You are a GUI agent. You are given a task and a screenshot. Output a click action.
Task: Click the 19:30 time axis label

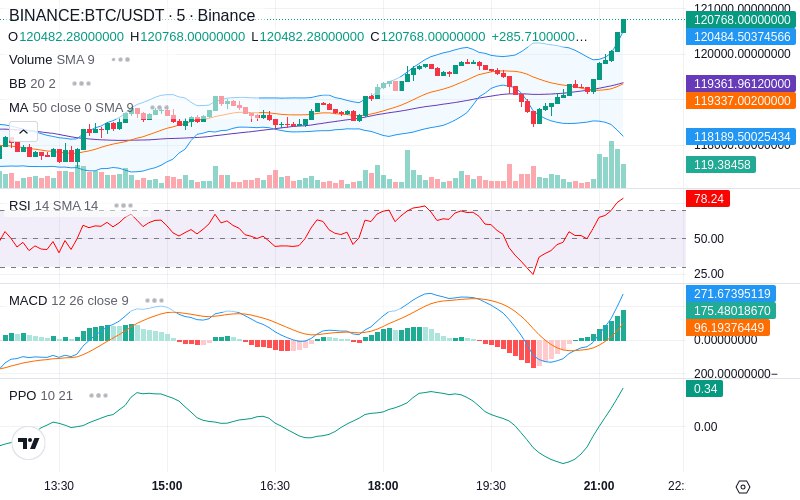point(491,486)
